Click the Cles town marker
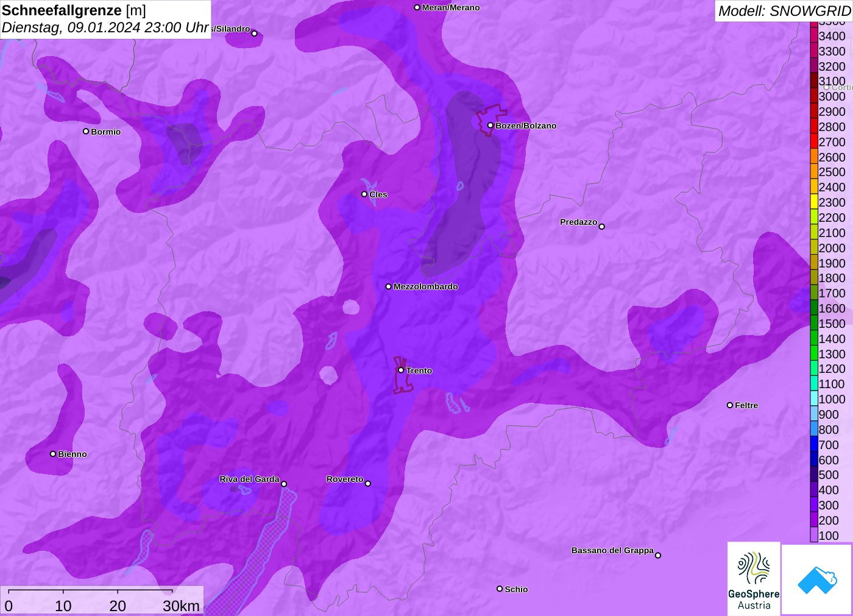The image size is (853, 616). coord(364,194)
